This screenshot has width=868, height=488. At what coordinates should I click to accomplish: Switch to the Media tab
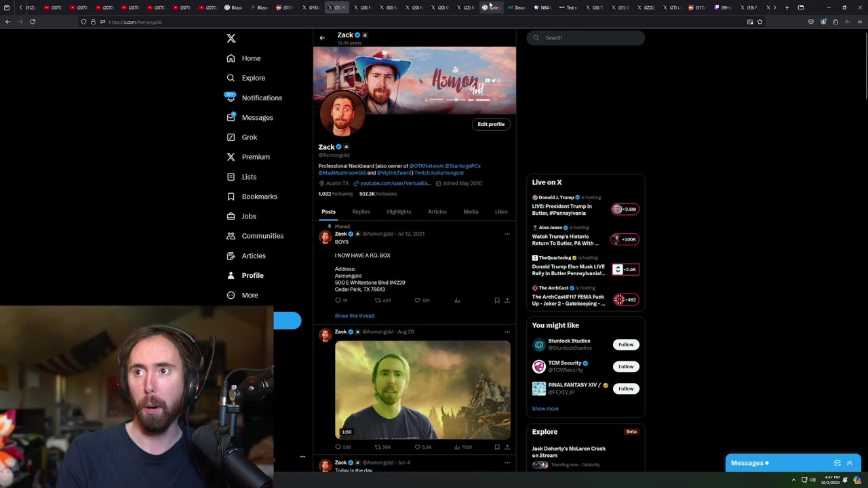tap(471, 211)
